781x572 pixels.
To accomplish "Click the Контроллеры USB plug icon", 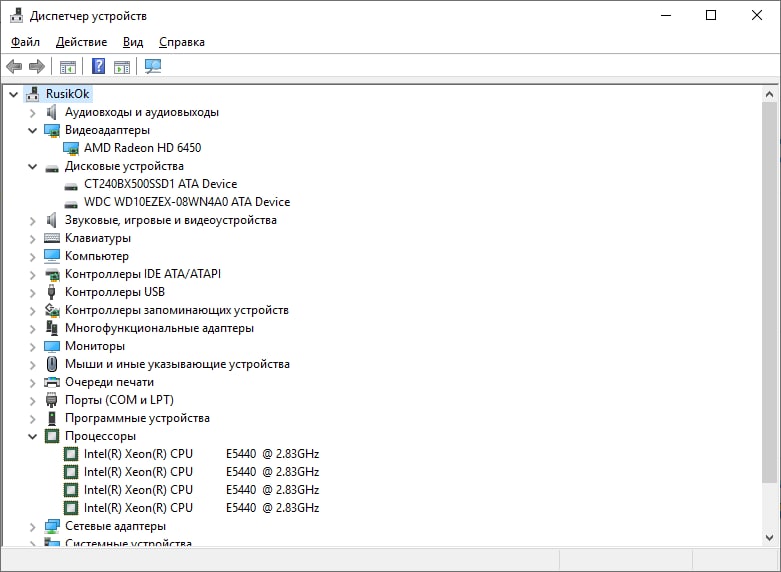I will click(x=51, y=292).
